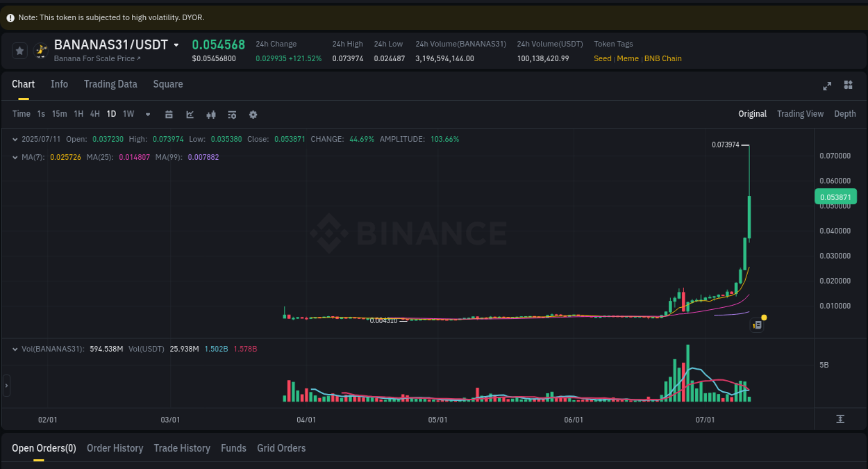Expand the chart to fullscreen

826,85
